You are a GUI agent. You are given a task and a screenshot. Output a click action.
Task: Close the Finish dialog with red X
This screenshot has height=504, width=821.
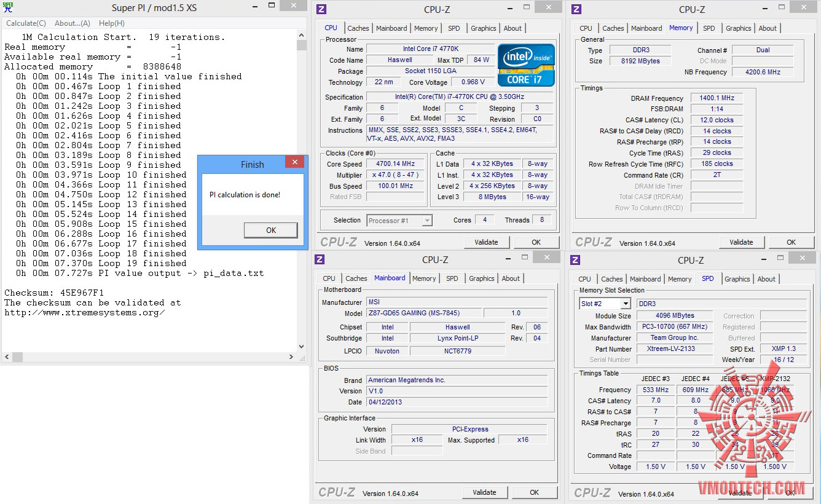point(294,162)
